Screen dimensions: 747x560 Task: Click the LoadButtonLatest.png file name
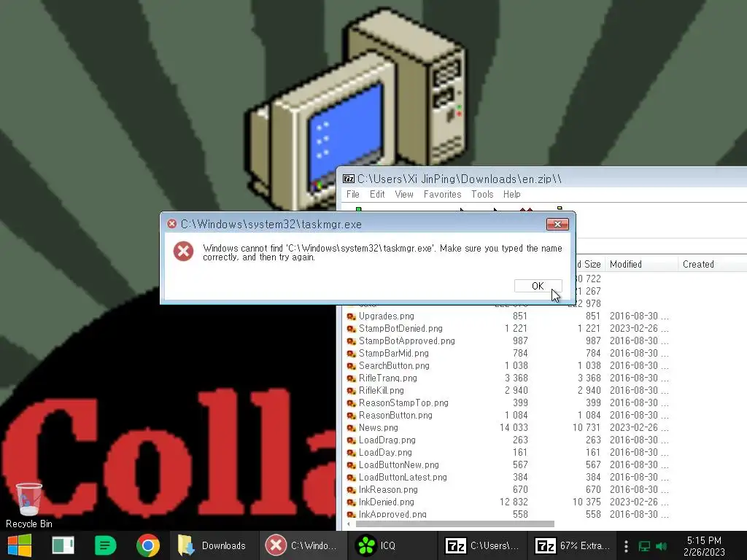coord(403,477)
